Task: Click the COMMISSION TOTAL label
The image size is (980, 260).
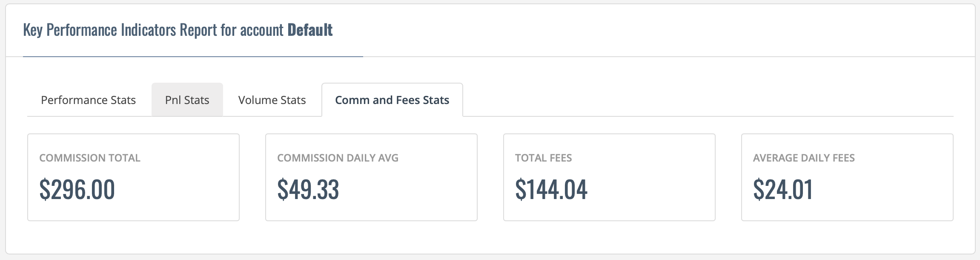Action: (x=90, y=158)
